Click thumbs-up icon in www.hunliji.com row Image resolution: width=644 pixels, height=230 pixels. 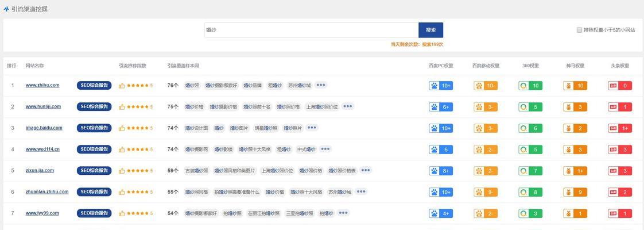coord(122,107)
